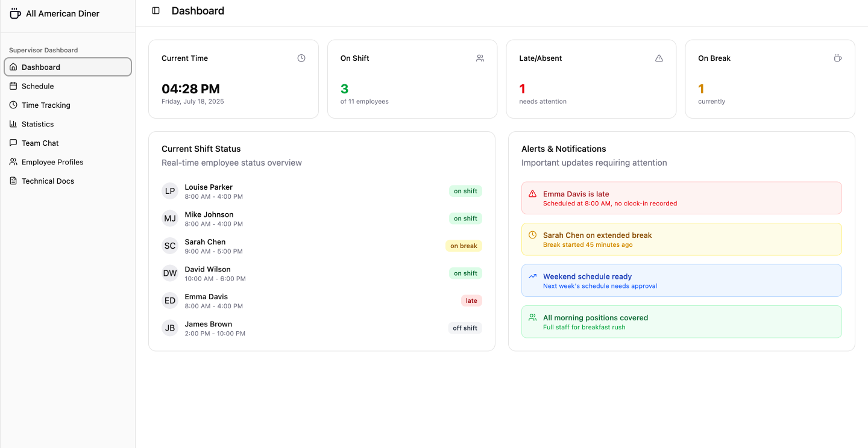Select the Statistics bar chart icon
The height and width of the screenshot is (448, 868).
pyautogui.click(x=13, y=123)
